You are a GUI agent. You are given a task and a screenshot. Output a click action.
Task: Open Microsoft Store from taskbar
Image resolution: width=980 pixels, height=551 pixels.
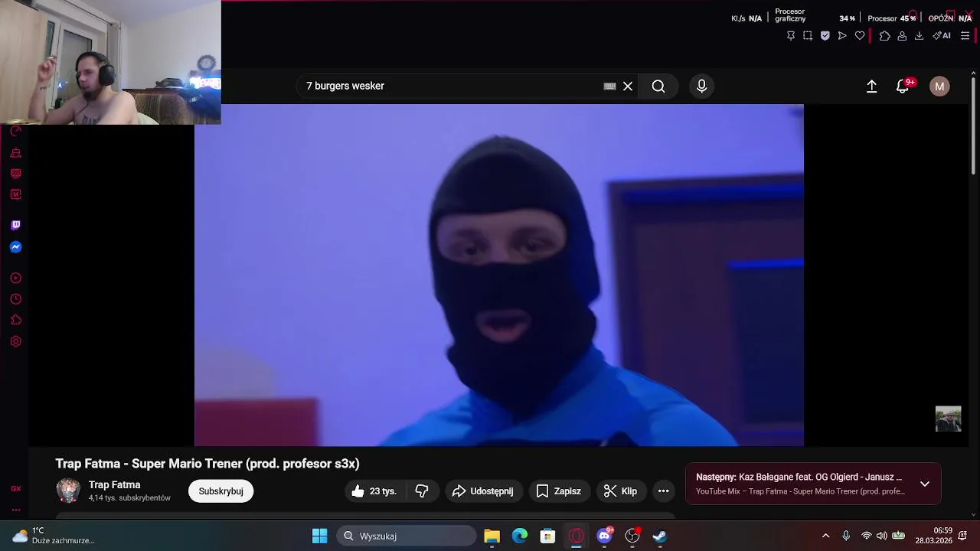(x=547, y=536)
